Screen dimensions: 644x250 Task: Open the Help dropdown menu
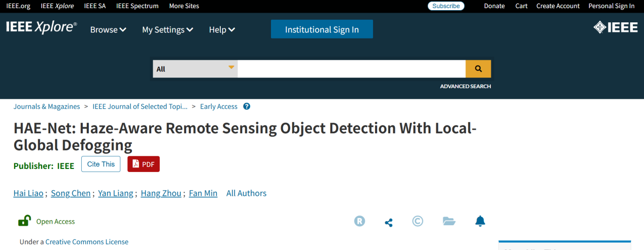pyautogui.click(x=222, y=30)
